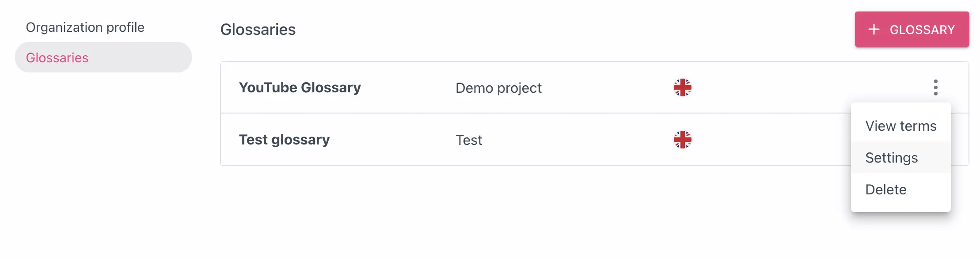The image size is (980, 258).
Task: Open the Test glossary title
Action: pos(284,140)
